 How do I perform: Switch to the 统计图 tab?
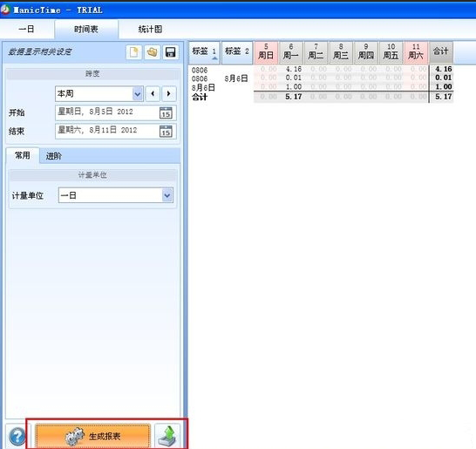pos(150,30)
